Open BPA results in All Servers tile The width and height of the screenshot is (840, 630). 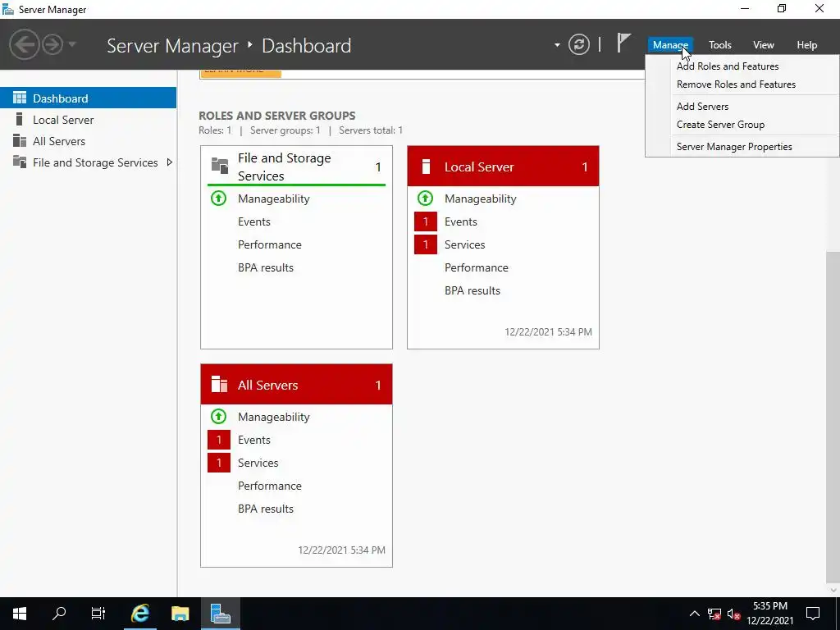click(266, 509)
